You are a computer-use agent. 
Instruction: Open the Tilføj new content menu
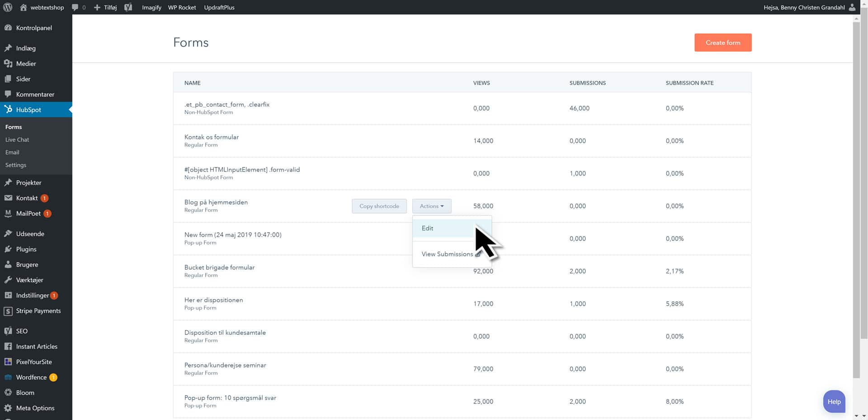[105, 7]
